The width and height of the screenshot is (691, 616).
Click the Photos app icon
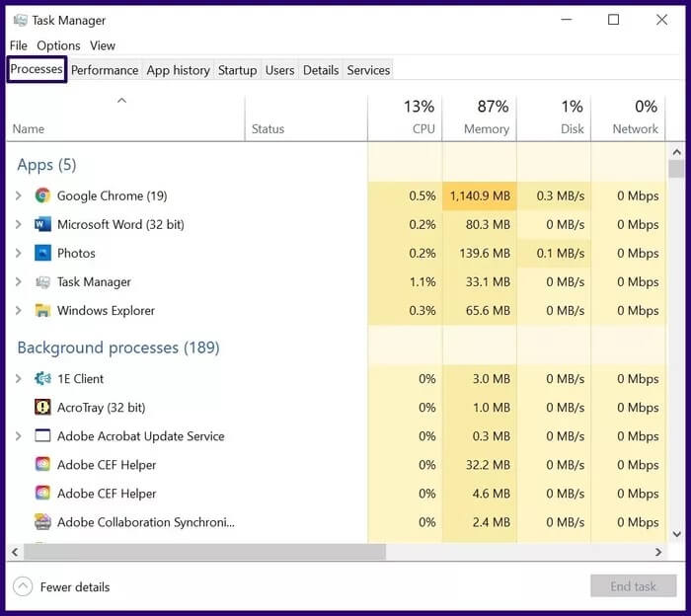click(x=42, y=253)
